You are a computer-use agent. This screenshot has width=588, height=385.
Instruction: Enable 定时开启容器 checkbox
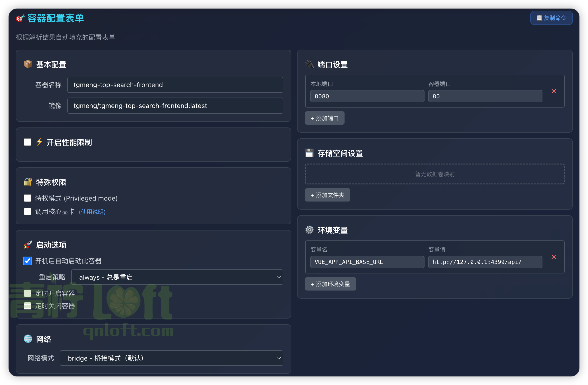[x=28, y=293]
